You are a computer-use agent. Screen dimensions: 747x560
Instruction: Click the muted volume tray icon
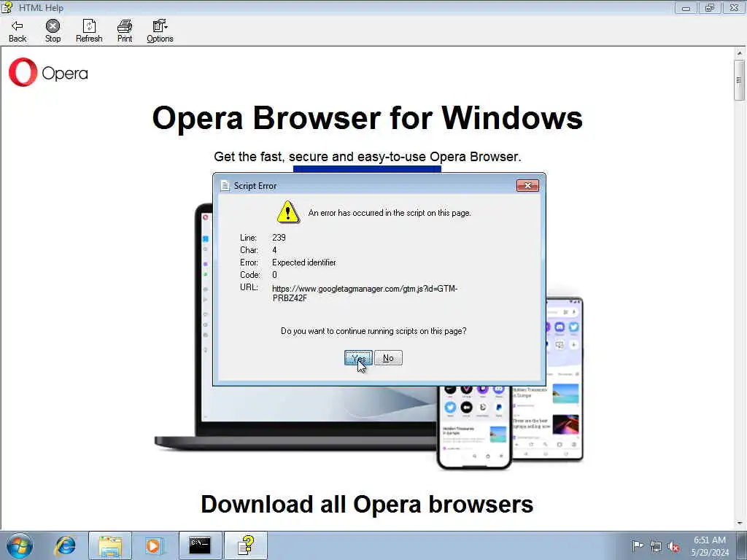pos(673,547)
